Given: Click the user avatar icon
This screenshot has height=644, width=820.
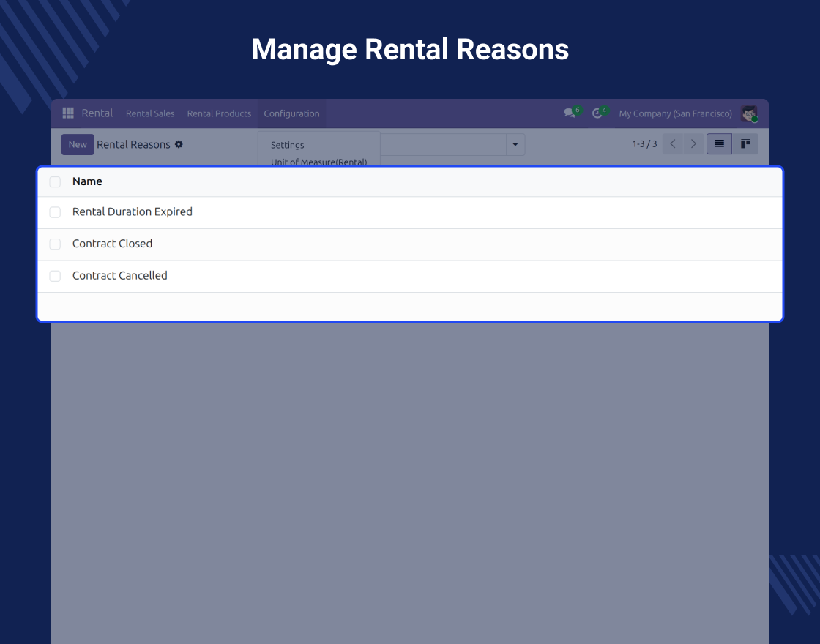Looking at the screenshot, I should [749, 113].
